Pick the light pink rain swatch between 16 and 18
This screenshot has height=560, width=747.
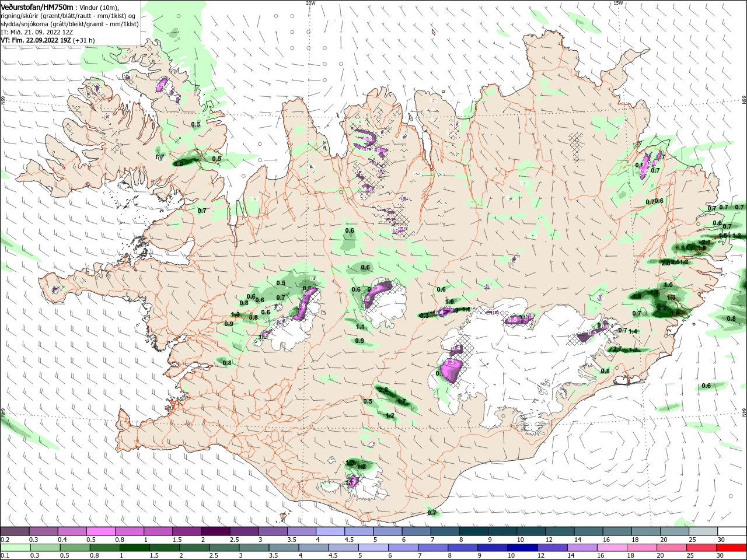click(x=611, y=547)
